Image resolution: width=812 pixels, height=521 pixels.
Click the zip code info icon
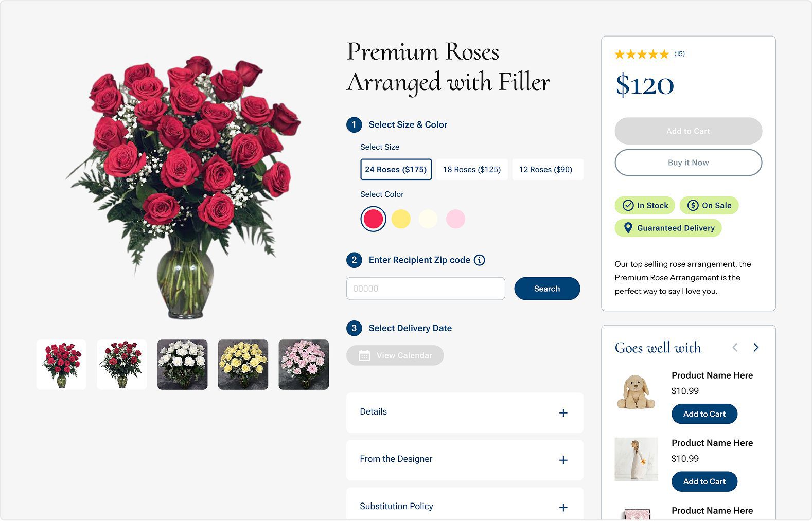point(479,260)
